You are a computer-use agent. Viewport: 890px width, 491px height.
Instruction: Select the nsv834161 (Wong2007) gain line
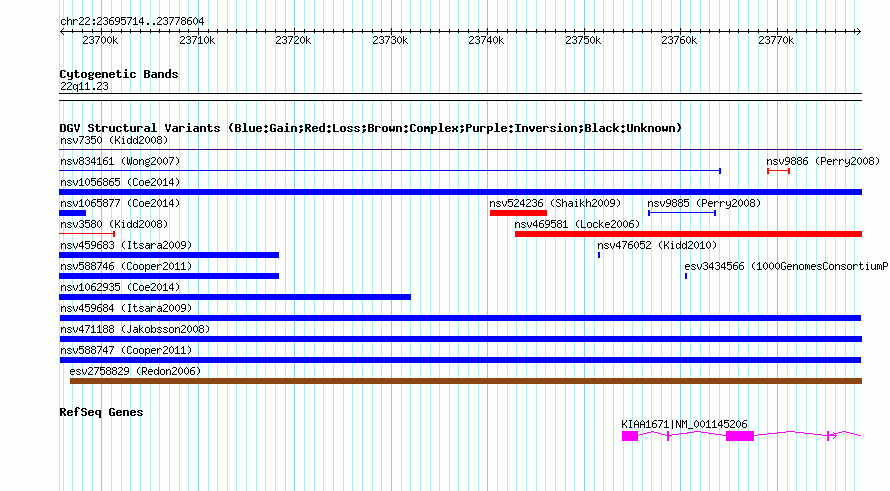coord(390,171)
